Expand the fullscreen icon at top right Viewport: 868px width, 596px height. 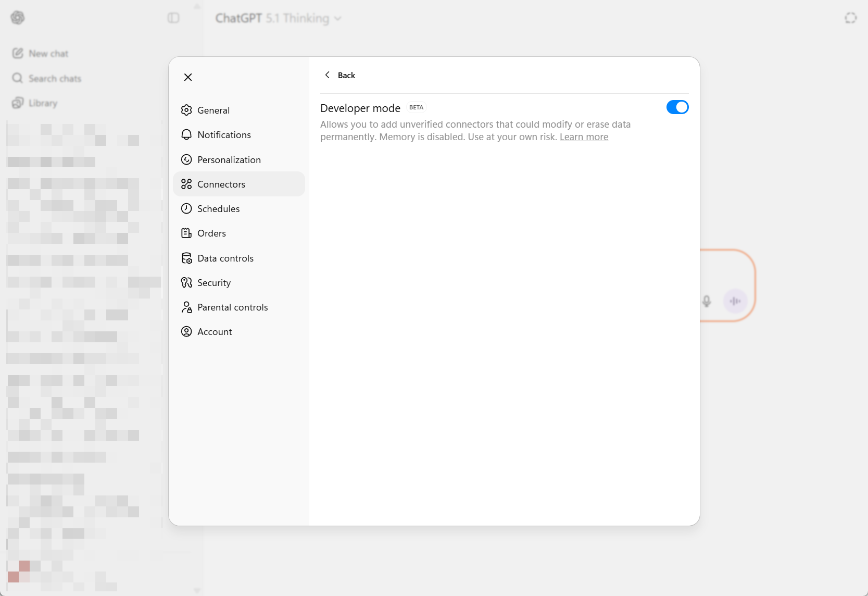(x=850, y=17)
